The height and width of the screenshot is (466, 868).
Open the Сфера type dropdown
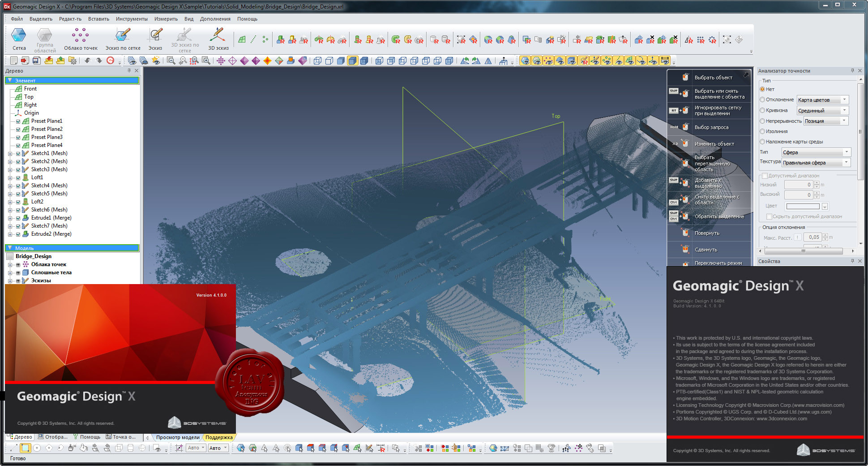pyautogui.click(x=816, y=152)
